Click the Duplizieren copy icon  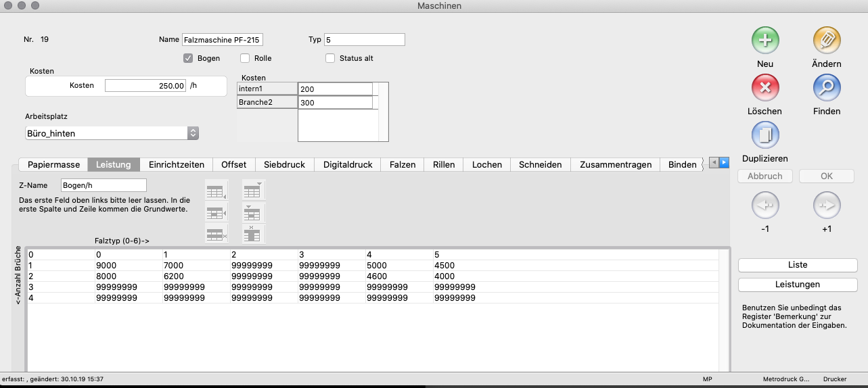(765, 135)
